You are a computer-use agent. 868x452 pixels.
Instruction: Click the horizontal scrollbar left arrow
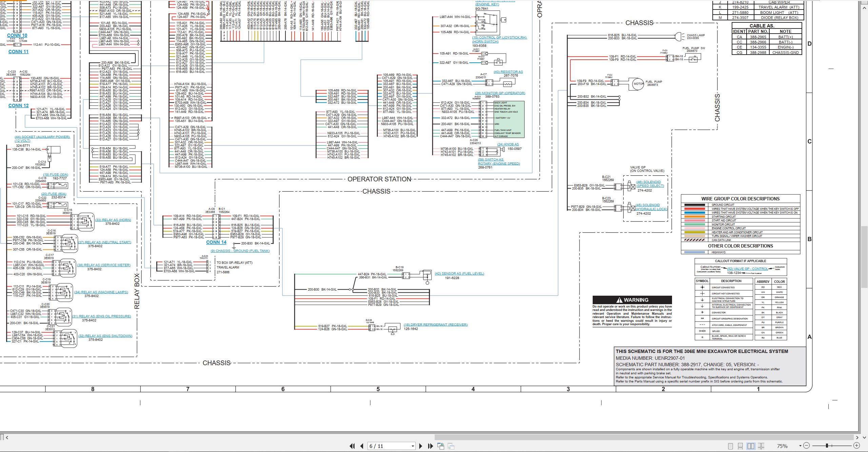[x=7, y=437]
